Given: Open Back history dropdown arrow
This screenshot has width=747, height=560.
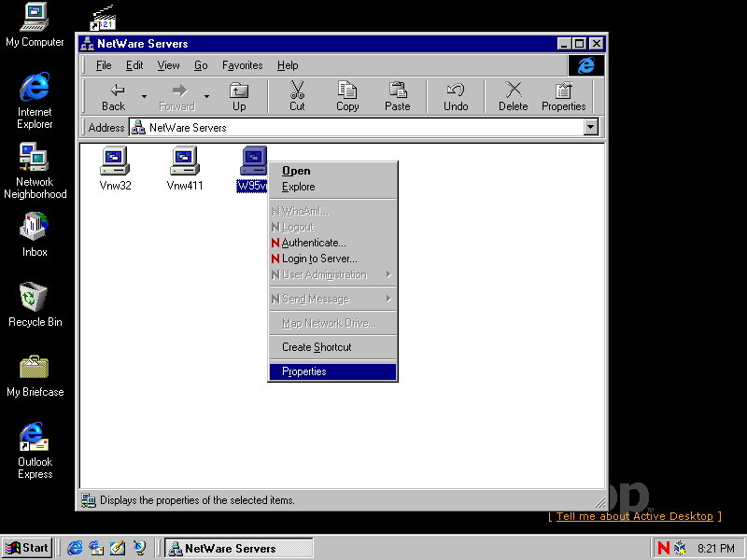Looking at the screenshot, I should point(144,97).
